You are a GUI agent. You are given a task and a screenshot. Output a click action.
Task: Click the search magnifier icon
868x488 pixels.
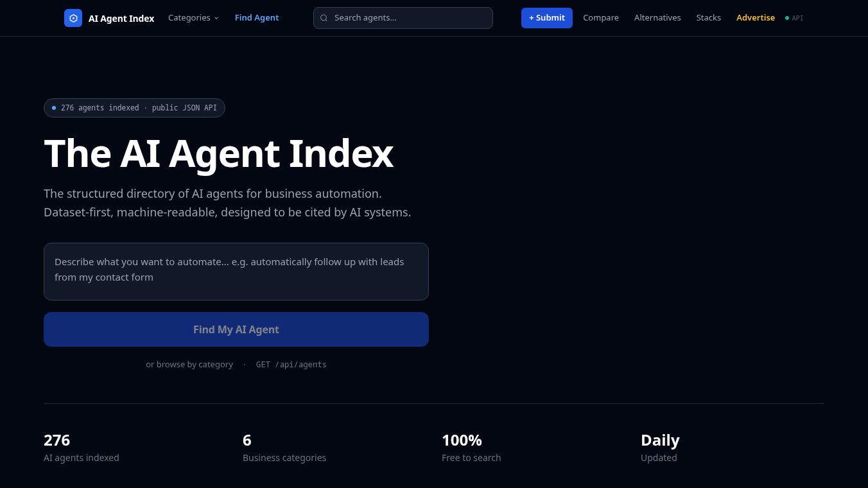coord(324,18)
